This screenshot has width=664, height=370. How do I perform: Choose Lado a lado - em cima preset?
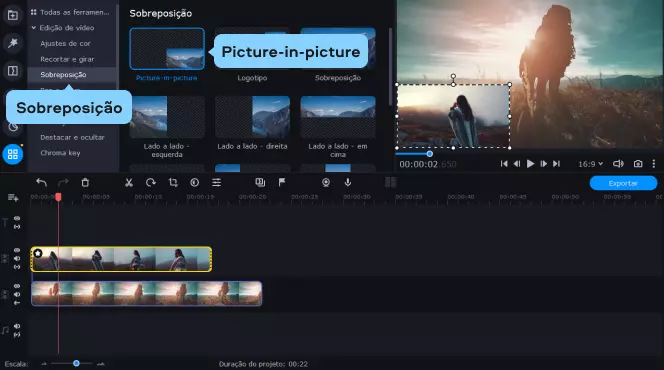(x=338, y=117)
